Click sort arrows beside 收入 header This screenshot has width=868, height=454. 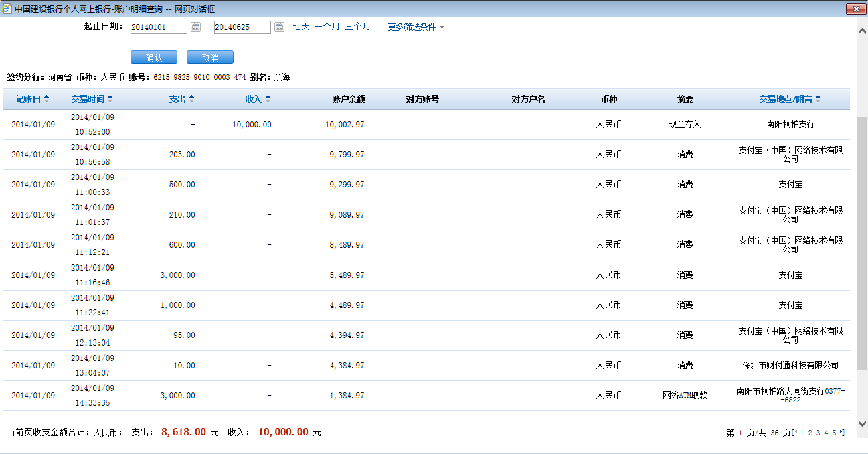coord(268,99)
